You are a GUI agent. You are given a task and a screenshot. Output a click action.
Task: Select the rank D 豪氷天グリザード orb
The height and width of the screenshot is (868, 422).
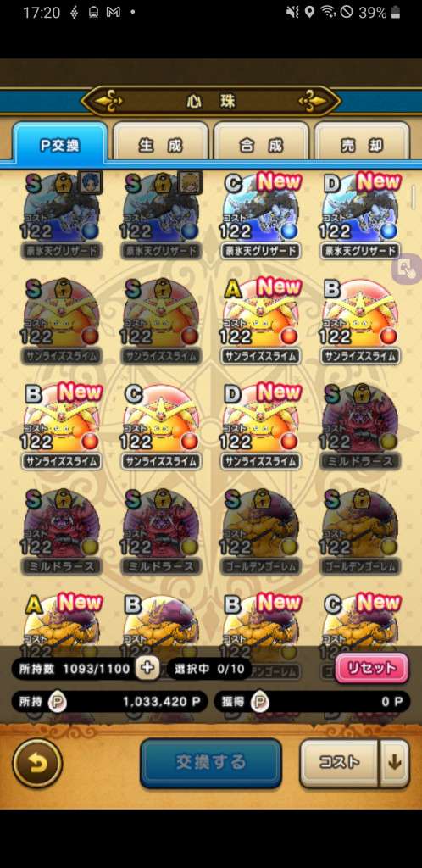click(x=361, y=216)
